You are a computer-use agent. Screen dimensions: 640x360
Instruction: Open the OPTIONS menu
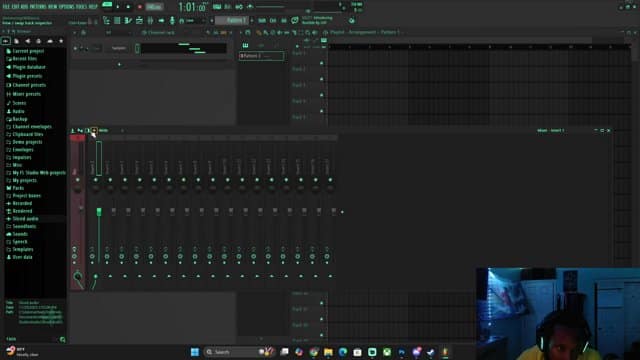[67, 7]
